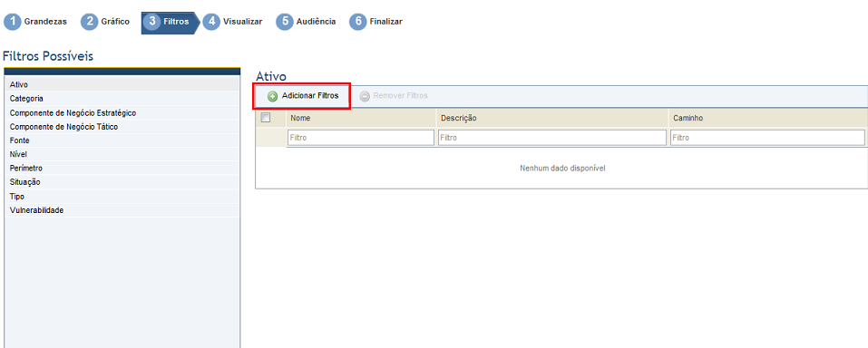Select Componente de Negócio Tático
The image size is (868, 348).
(x=122, y=127)
